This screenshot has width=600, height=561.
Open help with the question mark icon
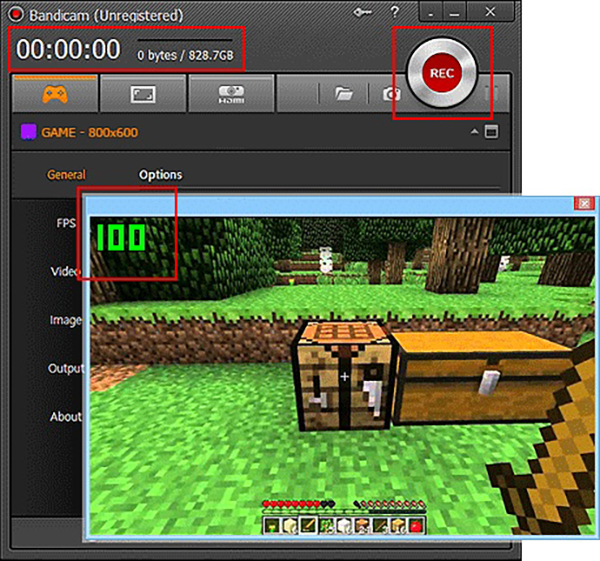[395, 12]
